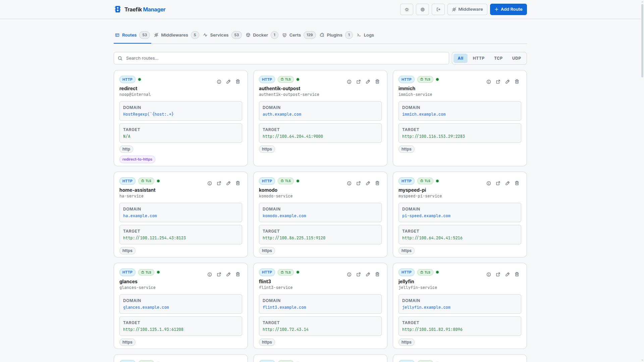Viewport: 644px width, 362px height.
Task: Select the TCP filter option
Action: pyautogui.click(x=498, y=58)
